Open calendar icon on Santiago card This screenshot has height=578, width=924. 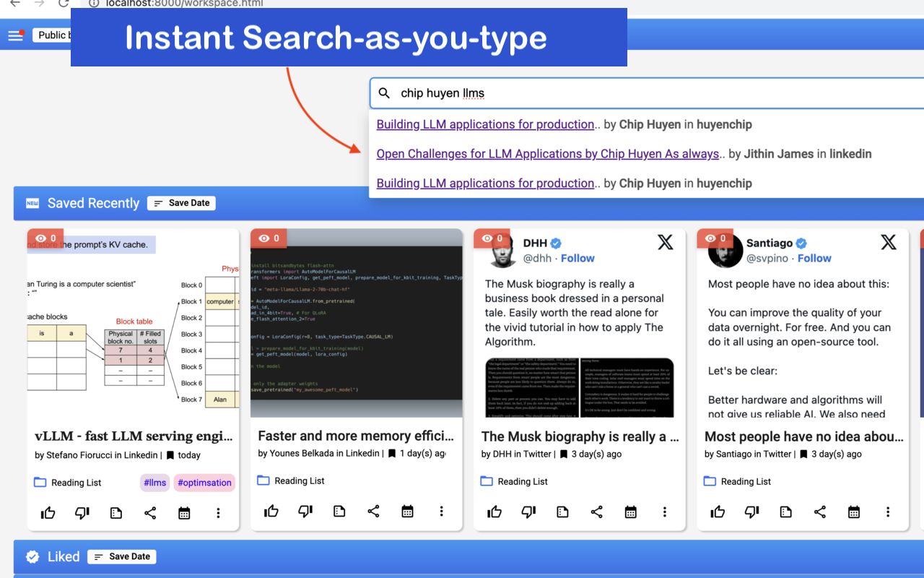854,512
